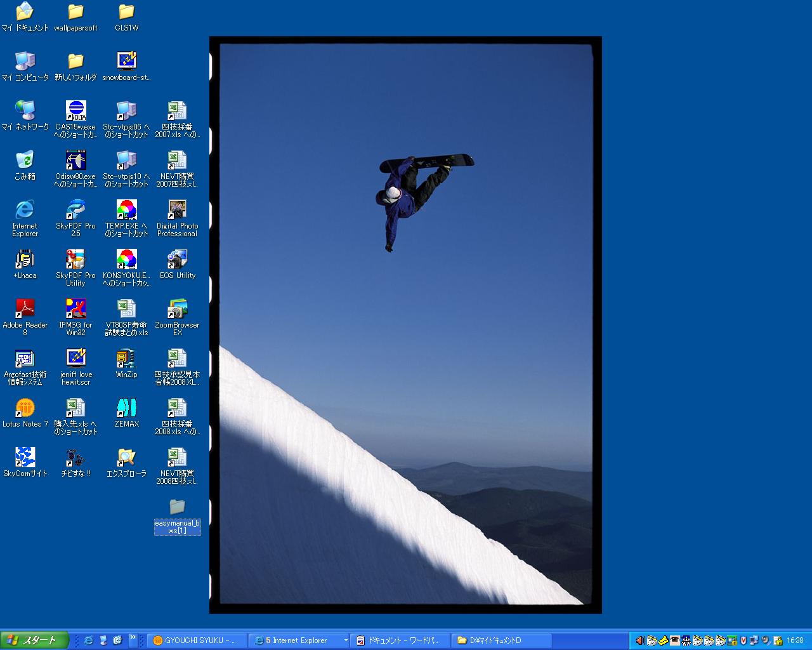Select the チビすな!! icon
The height and width of the screenshot is (650, 812).
(x=75, y=463)
